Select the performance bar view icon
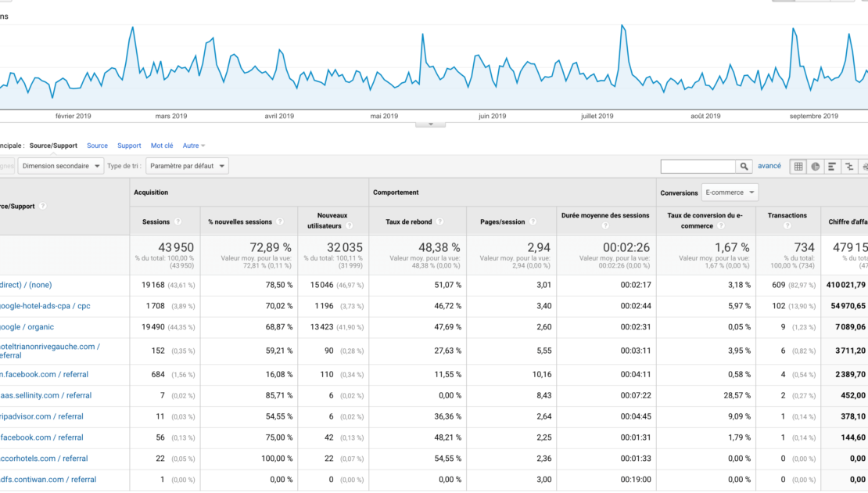Viewport: 868px width, 493px height. pos(832,167)
